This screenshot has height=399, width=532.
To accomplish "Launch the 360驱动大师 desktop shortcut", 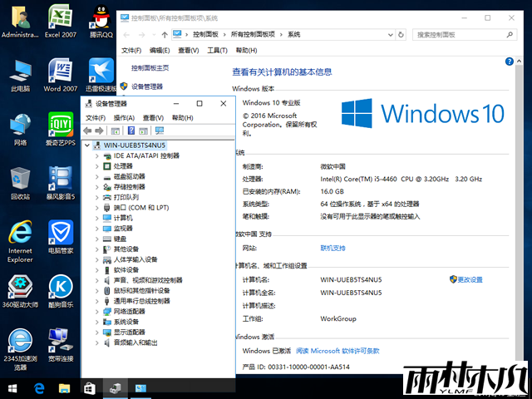I will 20,288.
